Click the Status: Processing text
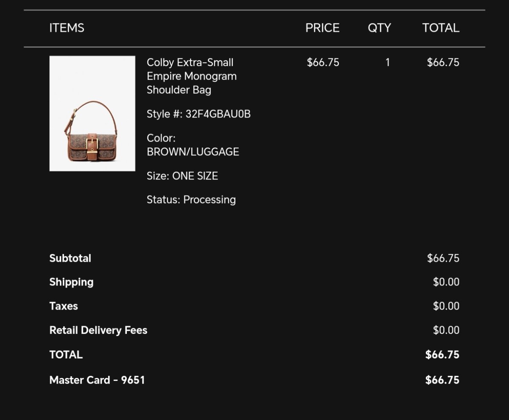The image size is (509, 420). pyautogui.click(x=191, y=199)
